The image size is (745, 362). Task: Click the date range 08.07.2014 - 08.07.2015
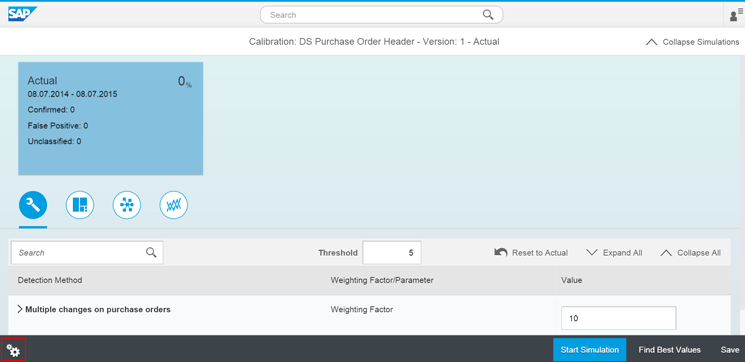click(x=72, y=94)
